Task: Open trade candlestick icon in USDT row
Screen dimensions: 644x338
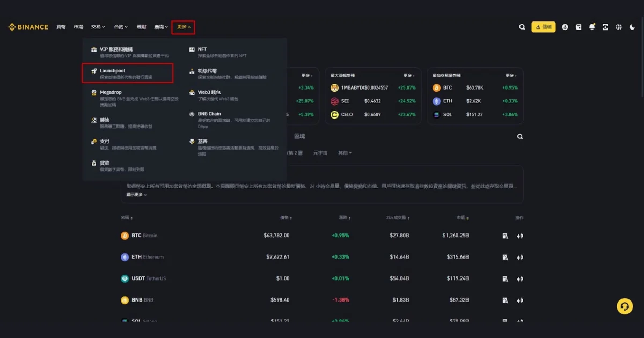Action: click(520, 278)
